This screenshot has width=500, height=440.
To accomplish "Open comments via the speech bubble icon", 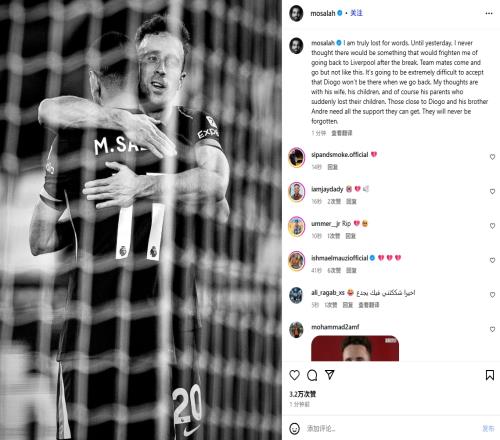I will click(312, 375).
